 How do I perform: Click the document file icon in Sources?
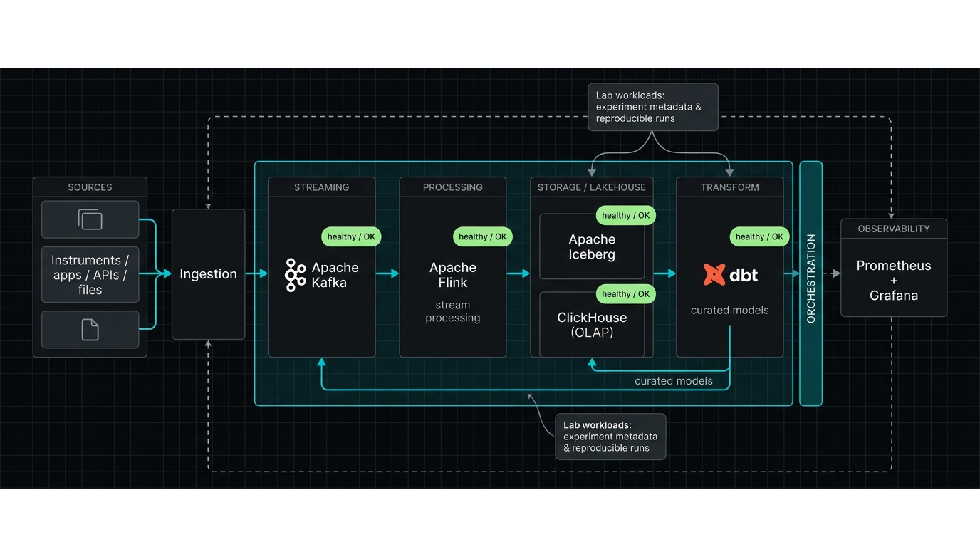(x=90, y=330)
